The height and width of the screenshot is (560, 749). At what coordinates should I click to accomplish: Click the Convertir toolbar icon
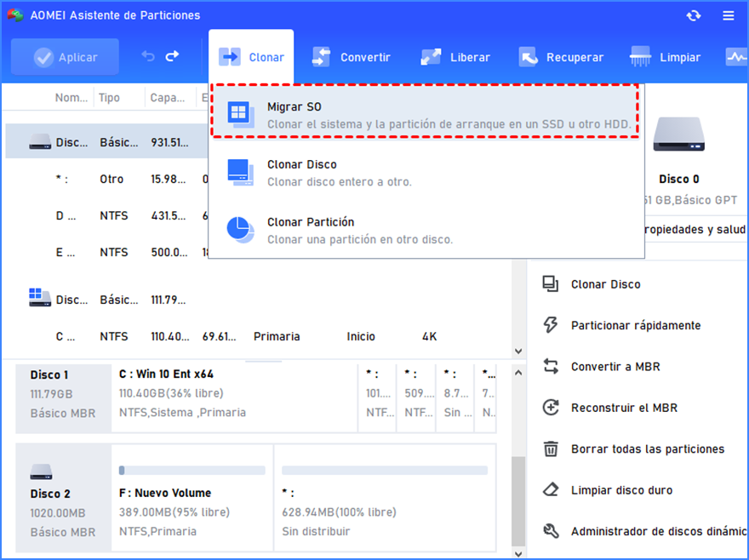[x=322, y=57]
